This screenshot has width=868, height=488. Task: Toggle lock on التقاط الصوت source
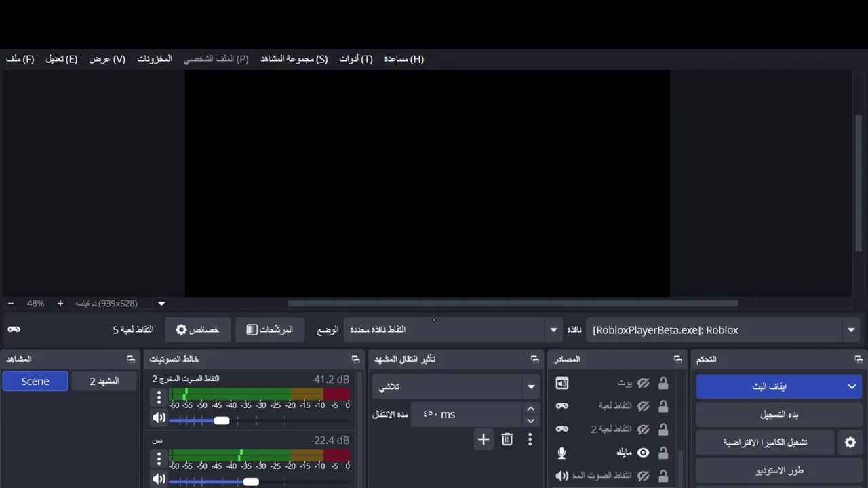pyautogui.click(x=663, y=476)
